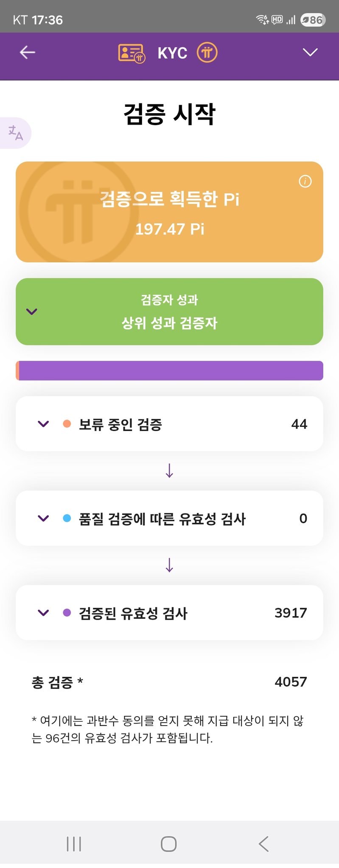The height and width of the screenshot is (868, 339).
Task: Tap the KYC ID card icon
Action: click(x=131, y=53)
